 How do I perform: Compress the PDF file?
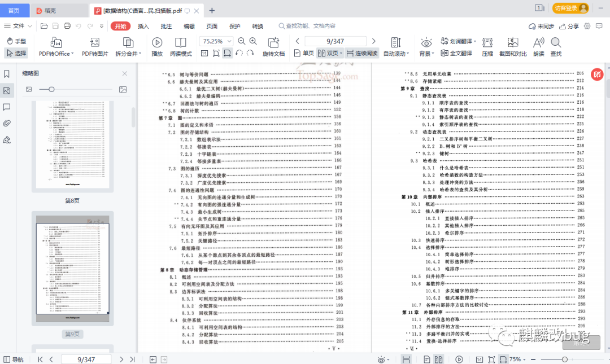coord(487,47)
